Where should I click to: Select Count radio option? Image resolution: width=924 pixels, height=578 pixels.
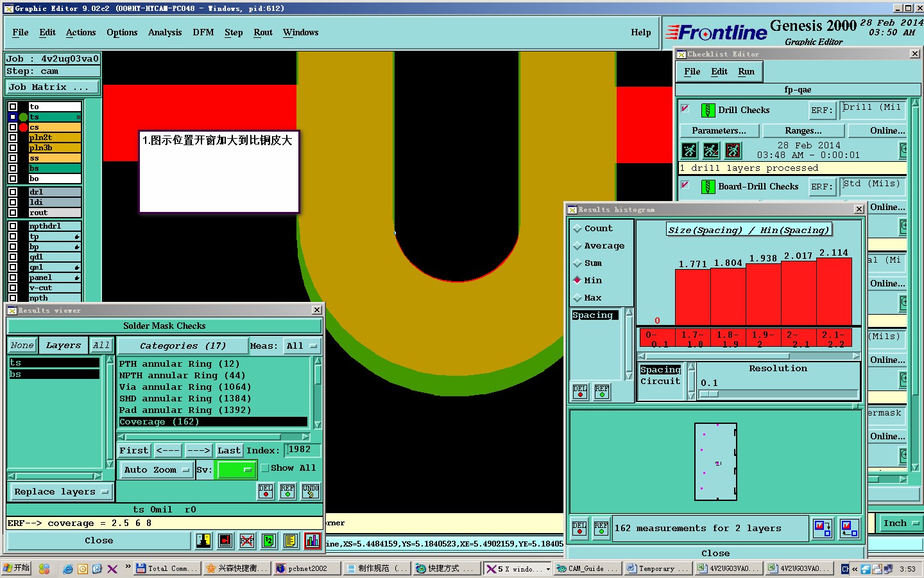tap(577, 229)
